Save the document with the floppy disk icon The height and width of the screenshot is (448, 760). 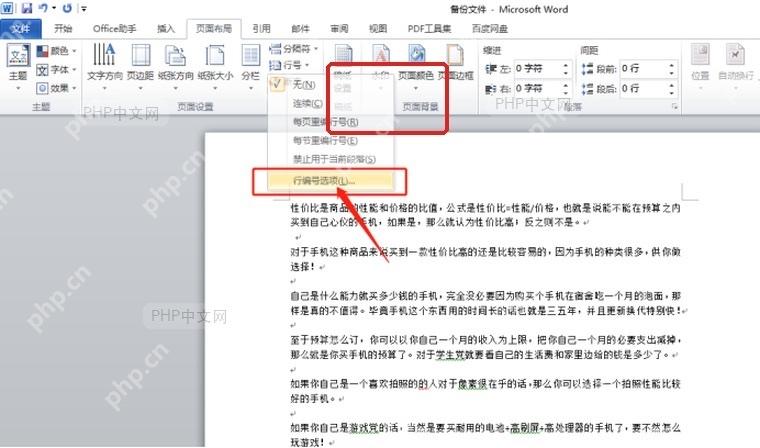(x=26, y=8)
